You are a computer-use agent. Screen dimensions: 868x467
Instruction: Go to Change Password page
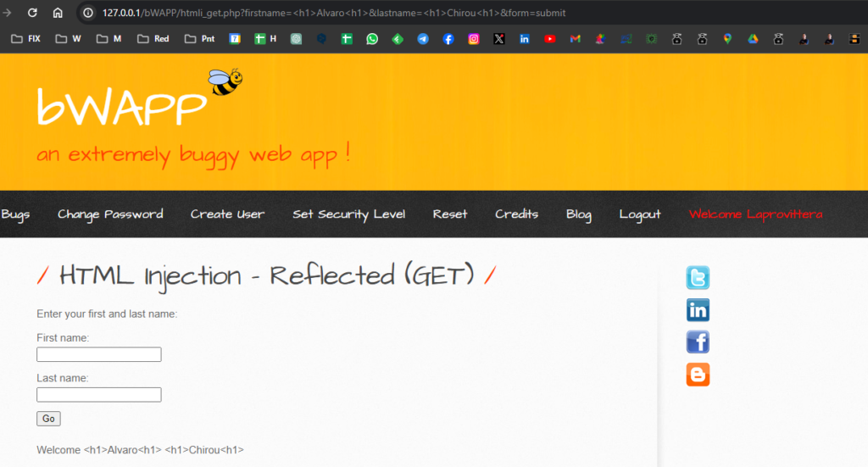click(110, 214)
